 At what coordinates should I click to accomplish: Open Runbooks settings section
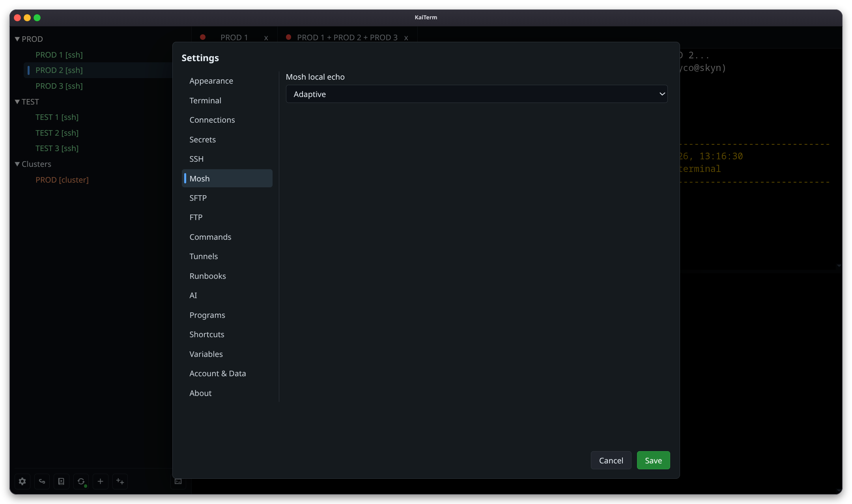[227, 276]
